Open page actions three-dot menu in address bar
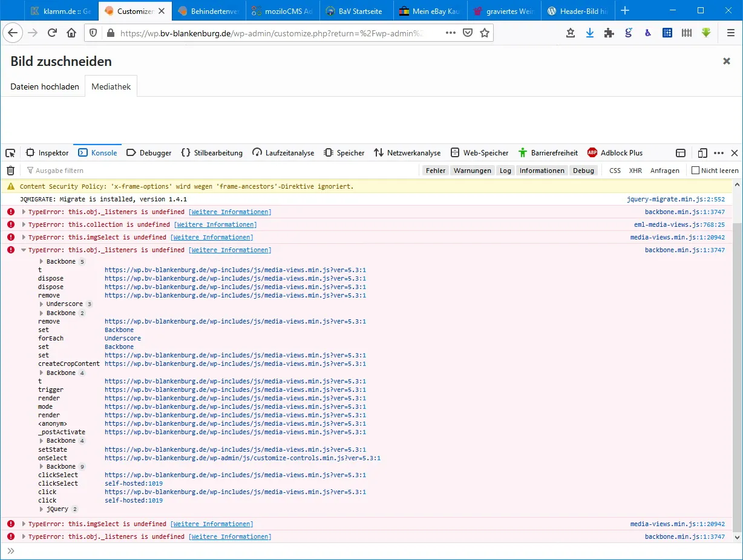This screenshot has height=560, width=743. [x=451, y=33]
